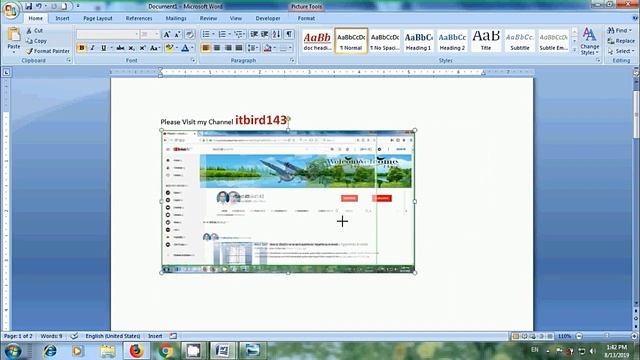This screenshot has height=360, width=640.
Task: Click the Shrink Font icon
Action: [178, 35]
